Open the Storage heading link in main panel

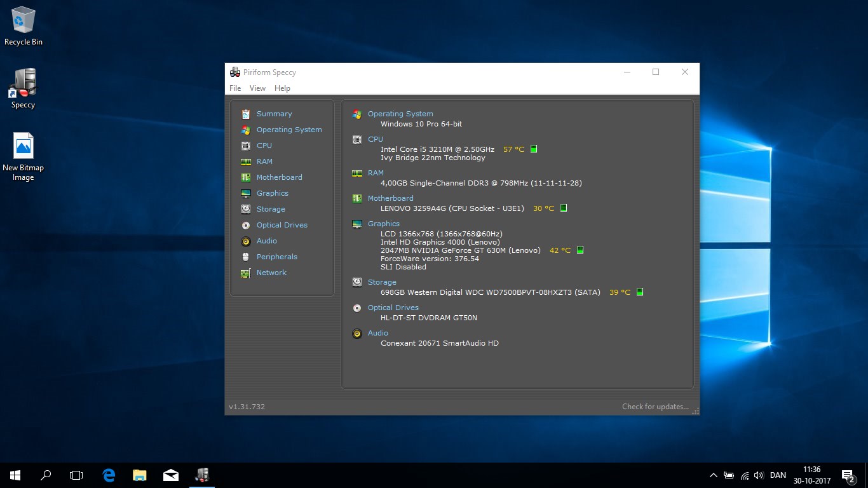382,282
